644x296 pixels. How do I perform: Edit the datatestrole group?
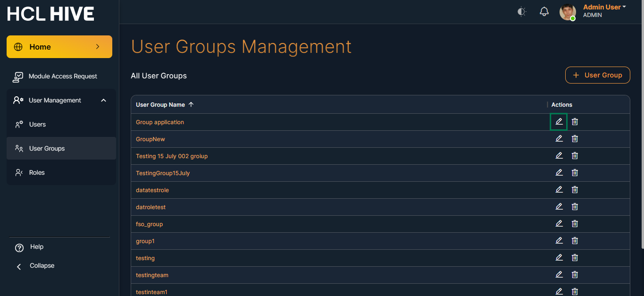pyautogui.click(x=559, y=190)
